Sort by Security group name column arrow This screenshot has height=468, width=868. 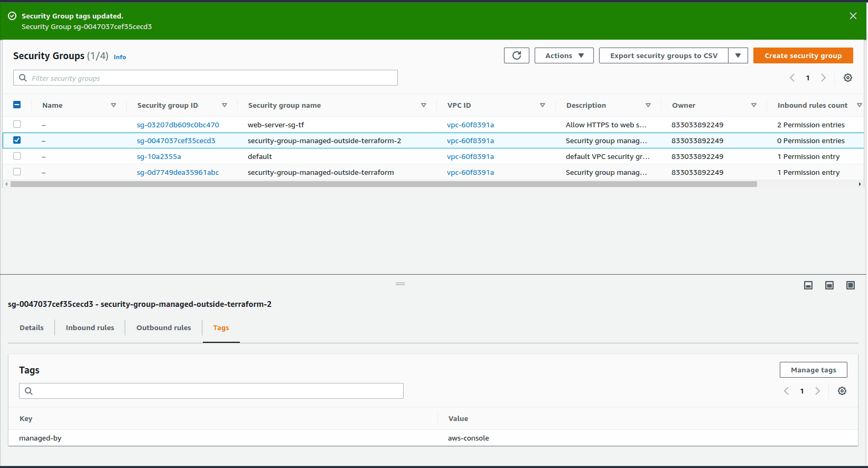tap(424, 105)
